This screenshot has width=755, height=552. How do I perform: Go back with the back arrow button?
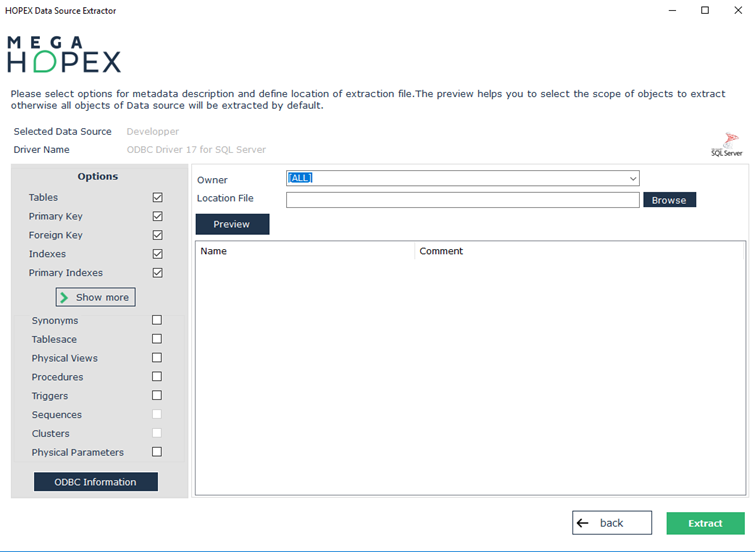coord(611,523)
